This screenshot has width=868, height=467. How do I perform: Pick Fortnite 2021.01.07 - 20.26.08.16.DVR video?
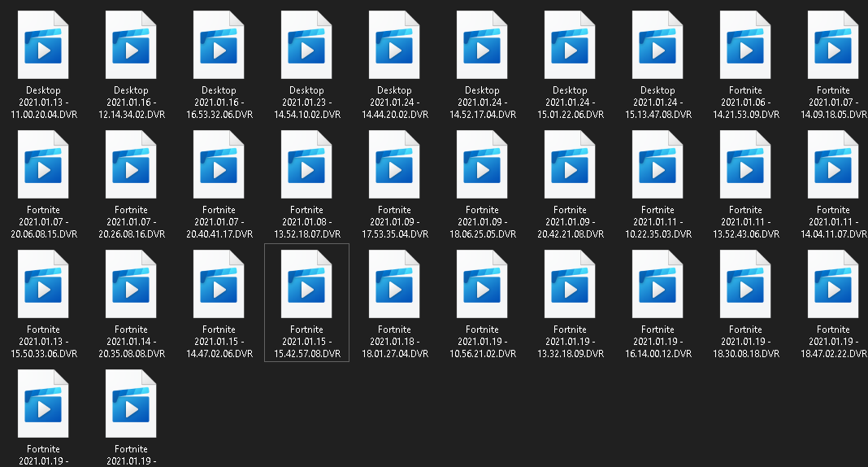click(x=131, y=185)
